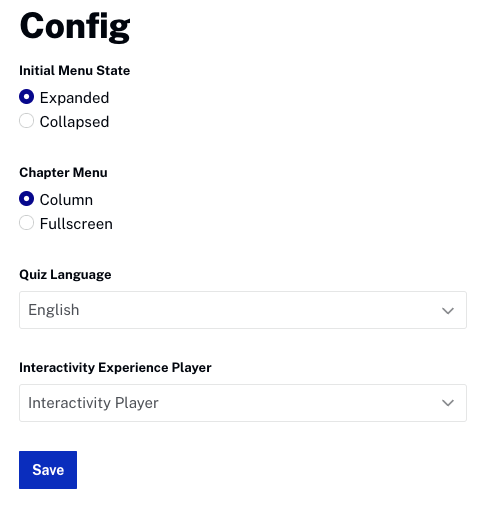The width and height of the screenshot is (503, 506).
Task: Click the Collapsed option label
Action: [74, 122]
